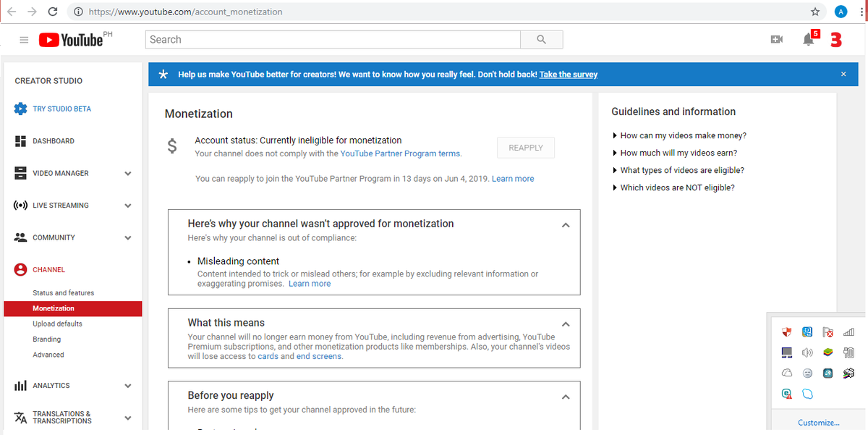The width and height of the screenshot is (868, 435).
Task: Open the 'end screens' link
Action: pyautogui.click(x=319, y=356)
